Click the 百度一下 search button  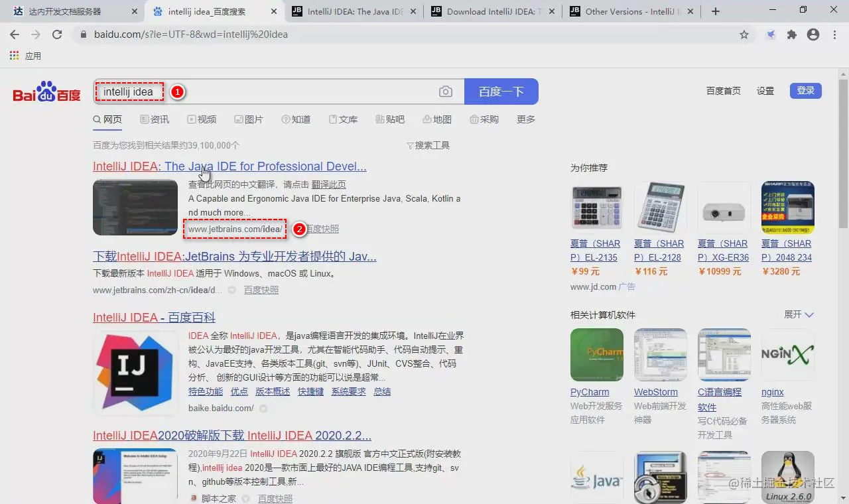point(501,92)
